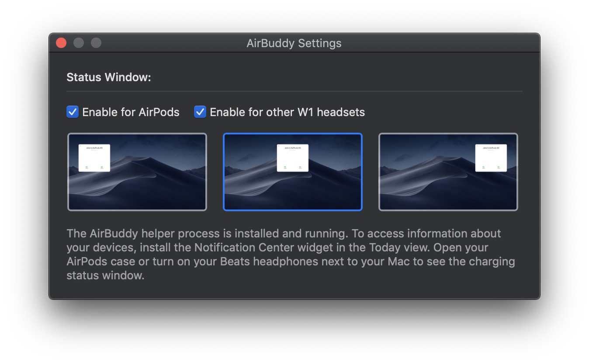
Task: Select the center status window position thumbnail
Action: pos(292,172)
